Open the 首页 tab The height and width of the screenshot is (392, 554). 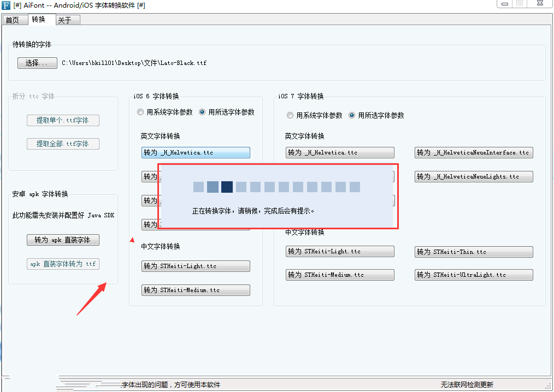pyautogui.click(x=15, y=20)
